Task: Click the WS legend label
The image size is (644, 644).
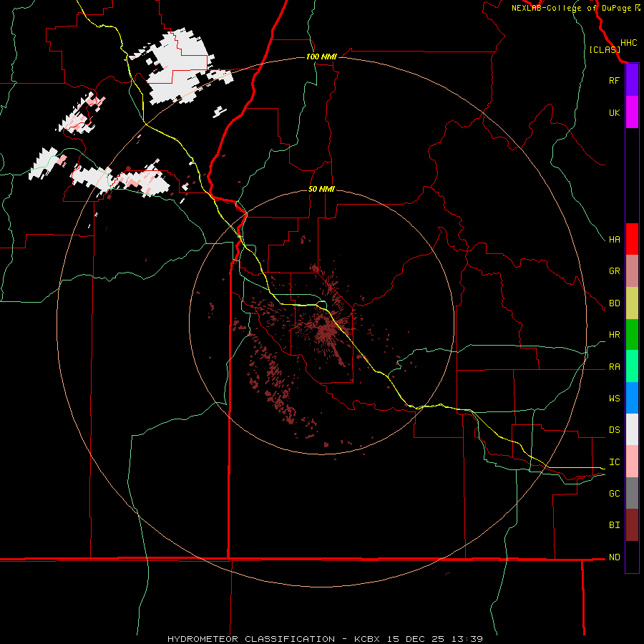Action: point(614,398)
